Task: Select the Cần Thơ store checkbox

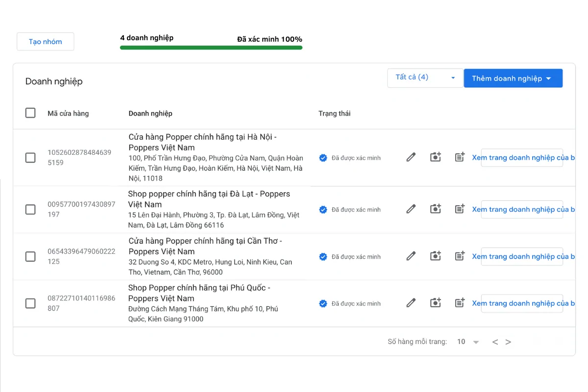Action: [30, 257]
